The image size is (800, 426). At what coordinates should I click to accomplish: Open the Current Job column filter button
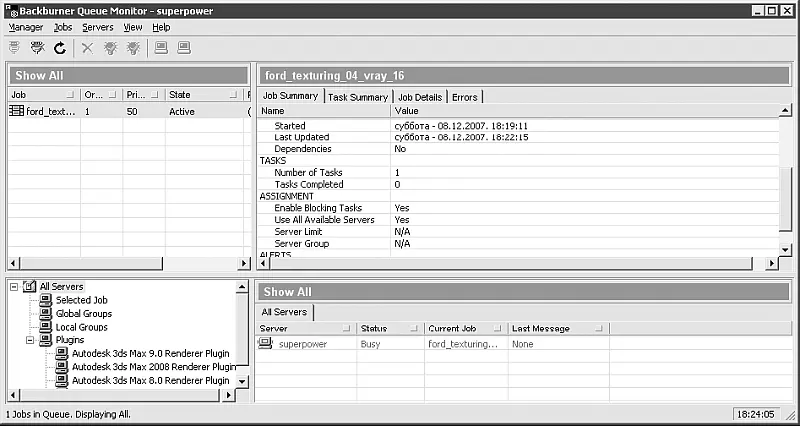point(498,329)
